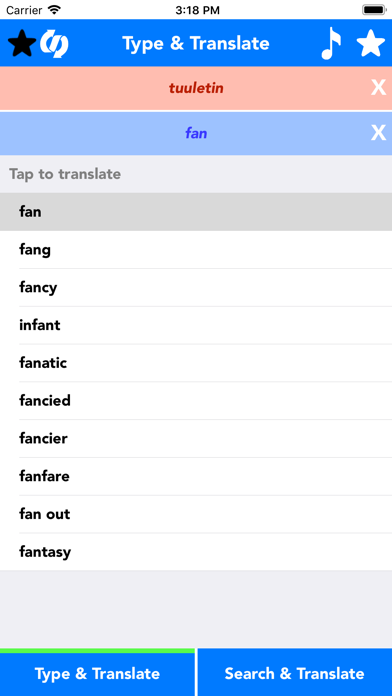Open the Search & Translate tab
This screenshot has width=392, height=696.
click(295, 672)
